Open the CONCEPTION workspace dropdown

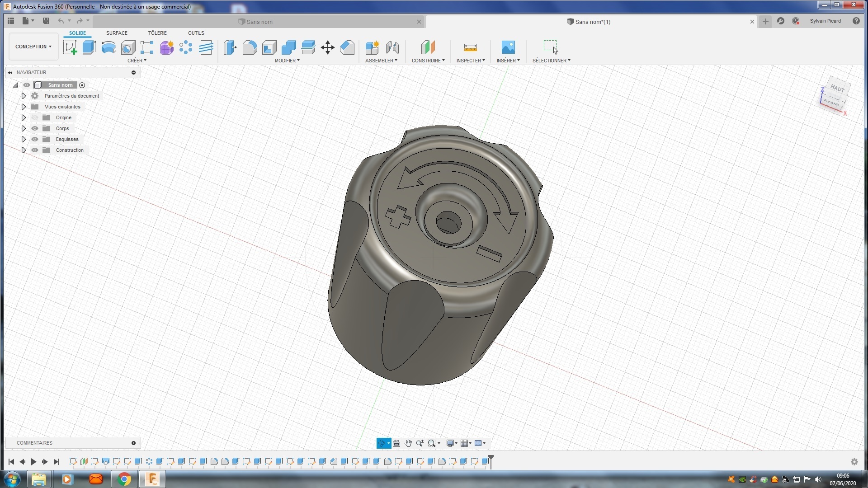33,47
